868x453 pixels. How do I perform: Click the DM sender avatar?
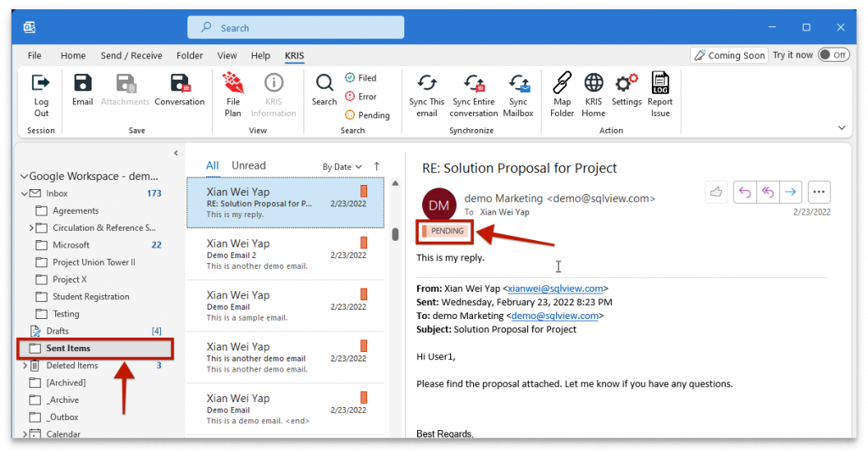click(x=439, y=205)
